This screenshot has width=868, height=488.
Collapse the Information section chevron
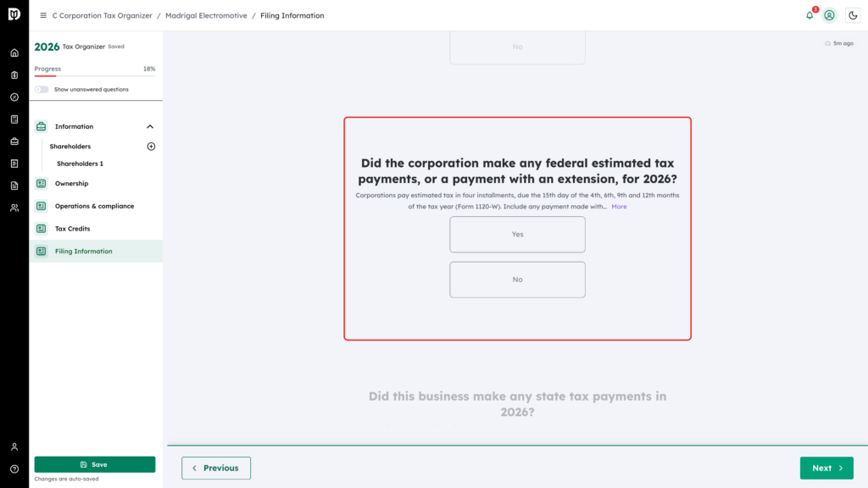(x=150, y=127)
